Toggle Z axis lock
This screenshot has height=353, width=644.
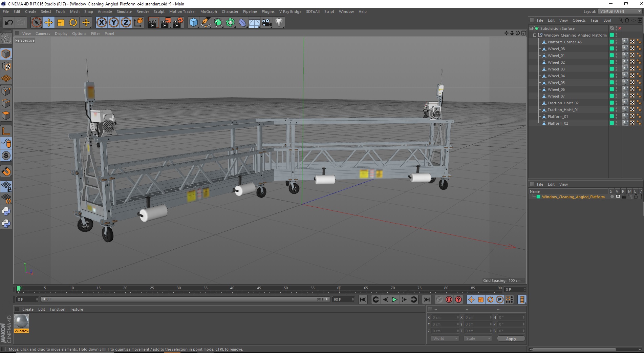point(126,23)
